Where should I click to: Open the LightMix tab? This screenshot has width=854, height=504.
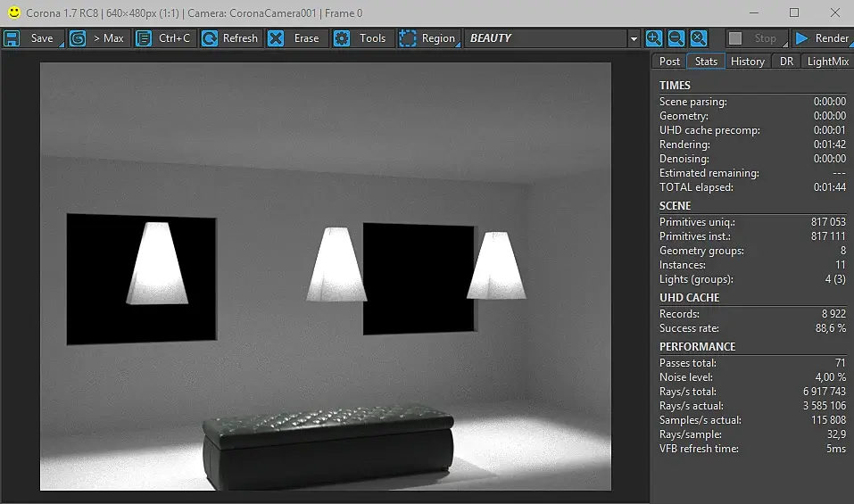[828, 62]
